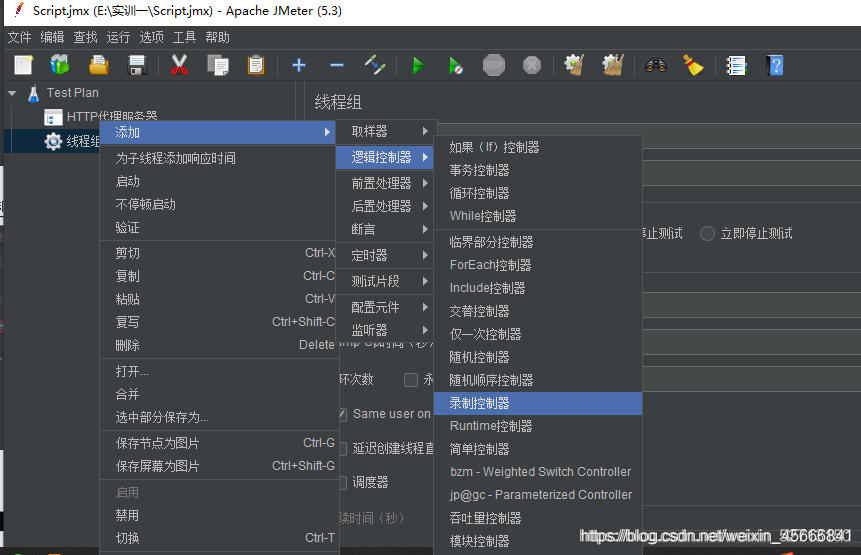Open the 文件 menu
This screenshot has height=555, width=861.
point(19,37)
